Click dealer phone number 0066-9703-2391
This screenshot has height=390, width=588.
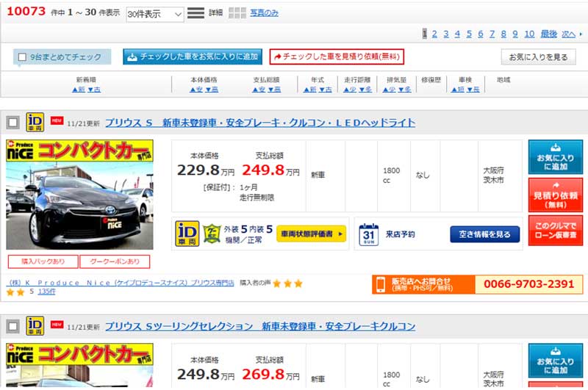528,284
